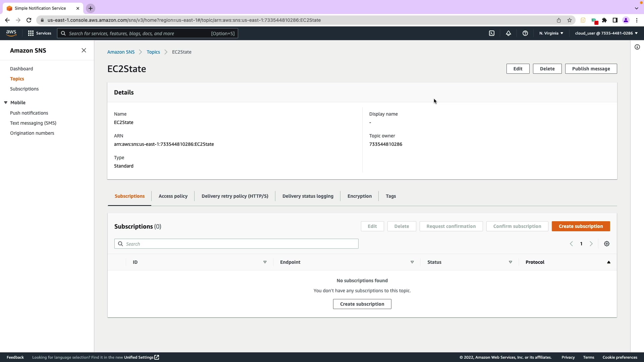Sort subscriptions by Protocol column
The height and width of the screenshot is (362, 644).
tap(608, 262)
